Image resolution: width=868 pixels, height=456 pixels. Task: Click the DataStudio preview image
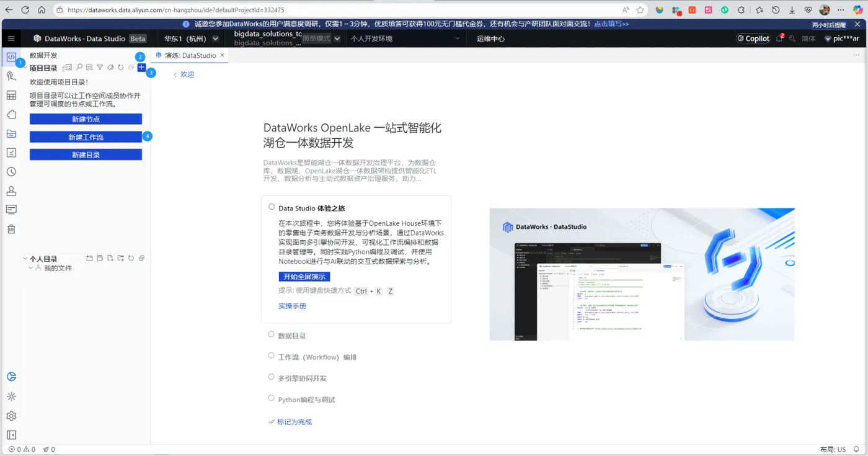click(642, 274)
